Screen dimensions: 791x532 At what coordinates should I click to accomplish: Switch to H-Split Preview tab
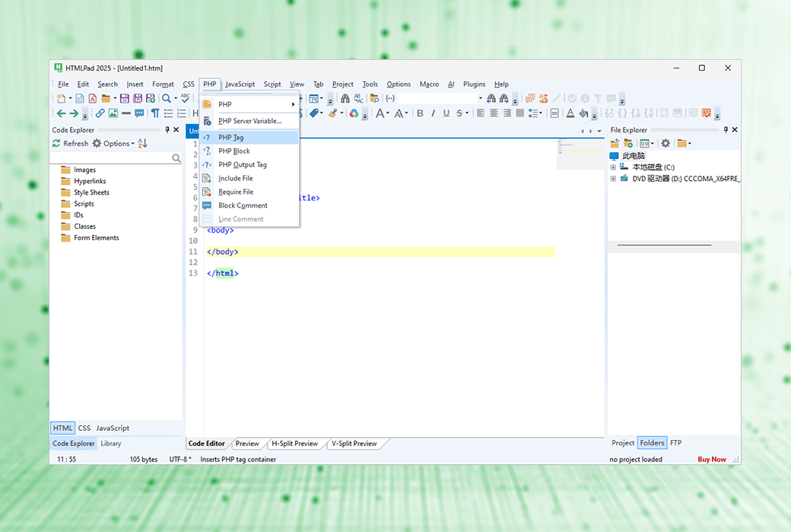tap(294, 444)
